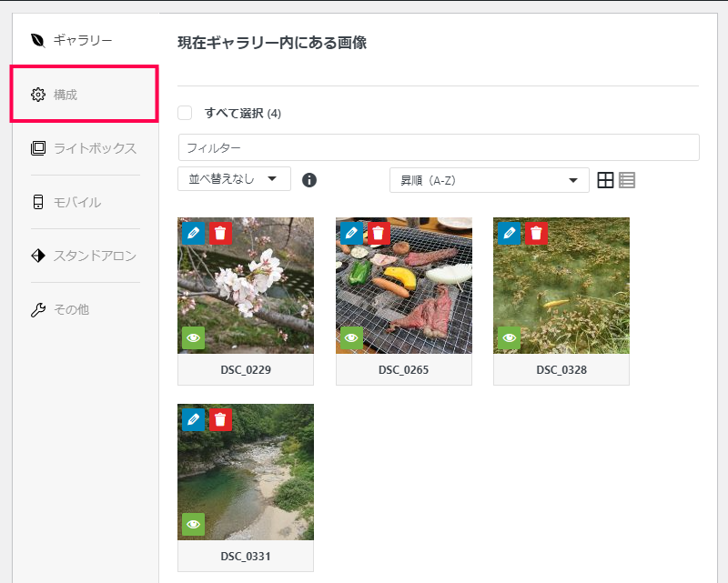Edit image DSC_0328 with pencil icon
This screenshot has width=728, height=583.
(509, 233)
